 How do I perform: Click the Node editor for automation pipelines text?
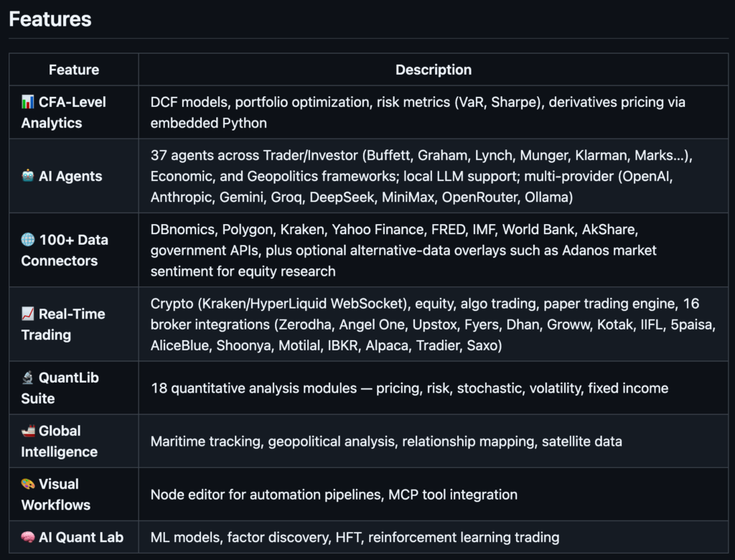pyautogui.click(x=334, y=495)
